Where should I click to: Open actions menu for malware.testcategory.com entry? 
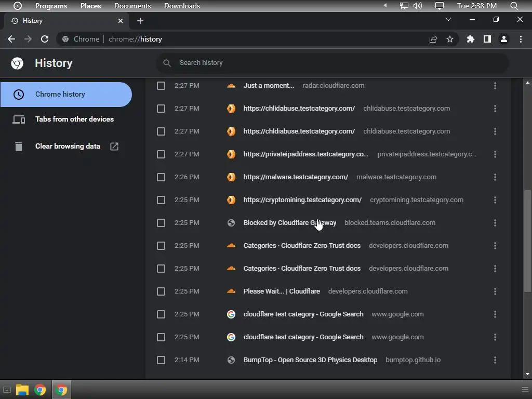(x=495, y=177)
